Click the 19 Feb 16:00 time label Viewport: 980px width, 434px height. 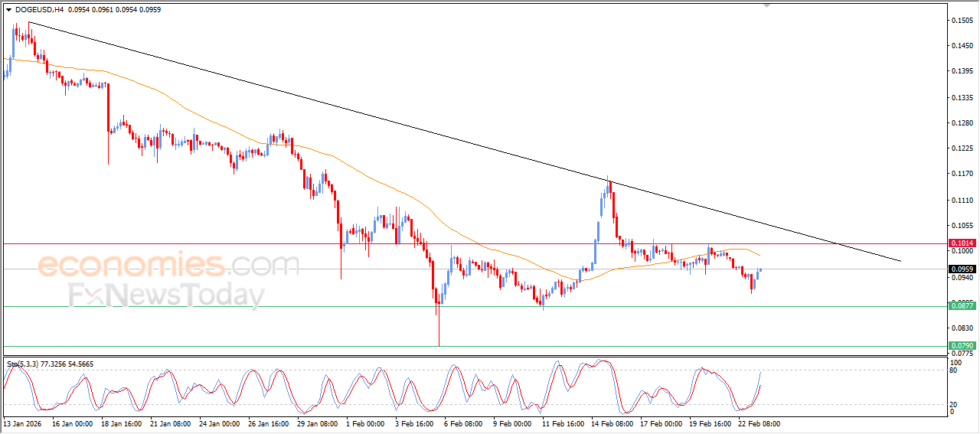[x=710, y=423]
